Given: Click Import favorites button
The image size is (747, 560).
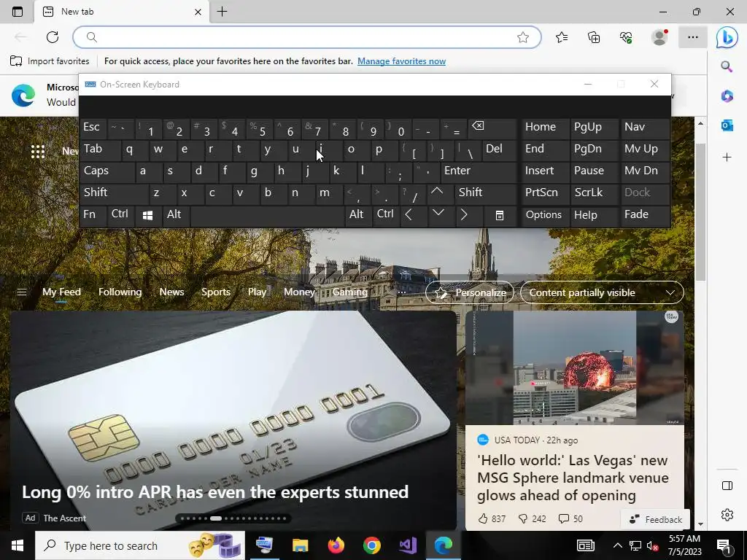Looking at the screenshot, I should tap(50, 61).
